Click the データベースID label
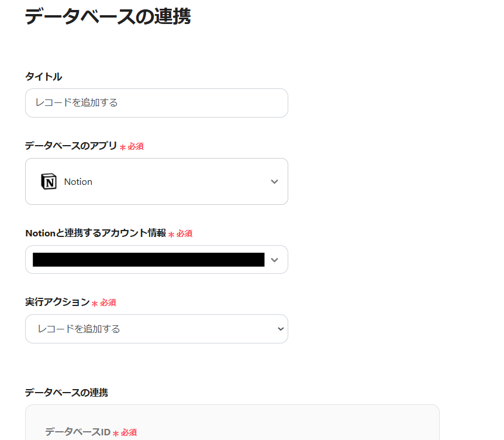 (77, 432)
